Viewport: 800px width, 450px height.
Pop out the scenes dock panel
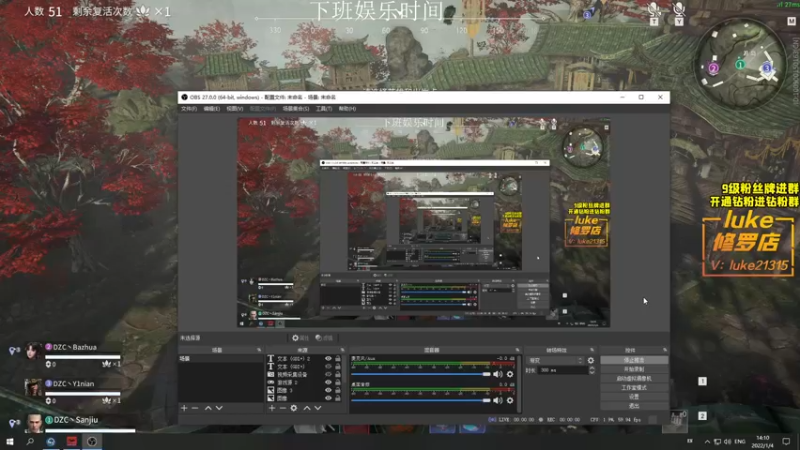click(x=259, y=350)
